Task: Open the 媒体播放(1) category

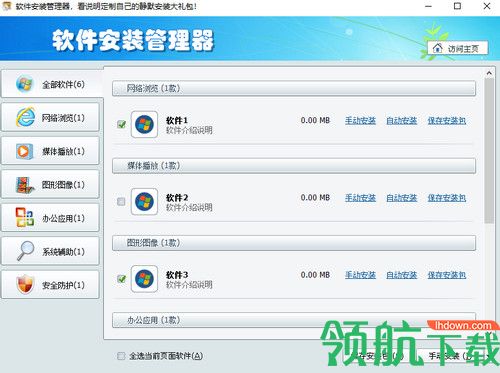Action: tap(51, 151)
